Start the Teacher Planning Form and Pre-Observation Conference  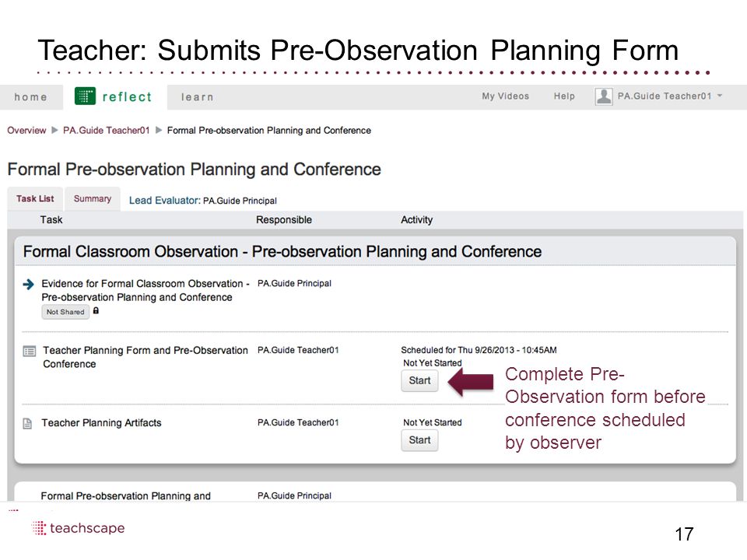click(x=419, y=380)
